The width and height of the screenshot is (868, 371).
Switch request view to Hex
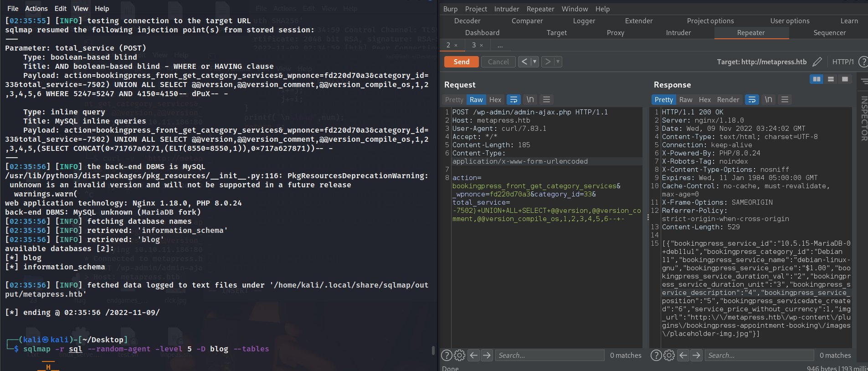pyautogui.click(x=495, y=100)
